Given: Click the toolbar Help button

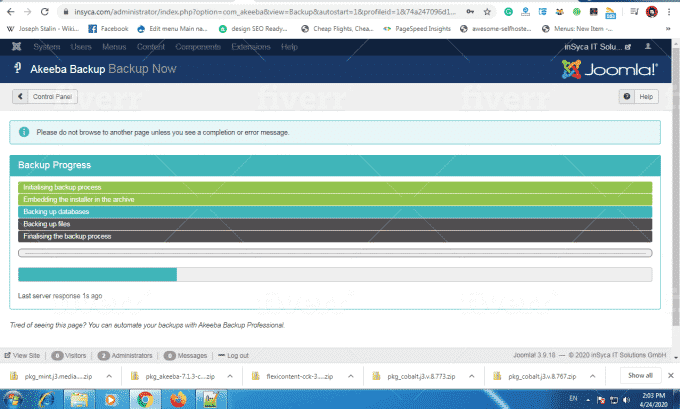Looking at the screenshot, I should [x=638, y=96].
